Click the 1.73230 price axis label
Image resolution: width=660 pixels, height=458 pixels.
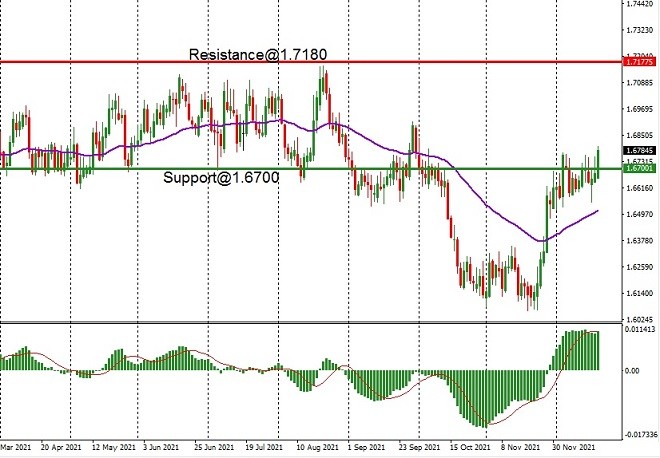tap(639, 30)
